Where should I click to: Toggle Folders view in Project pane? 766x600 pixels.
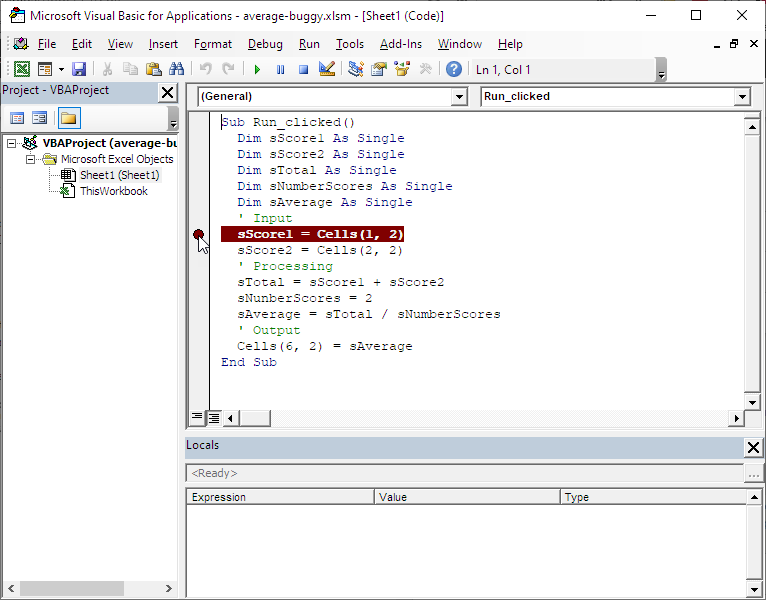click(69, 118)
